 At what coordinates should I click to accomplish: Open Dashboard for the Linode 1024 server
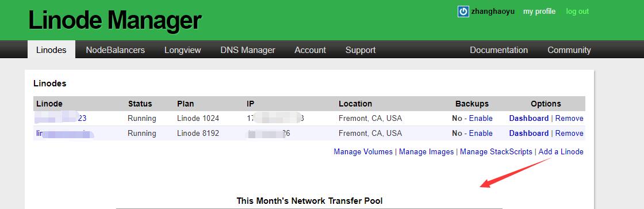(528, 119)
